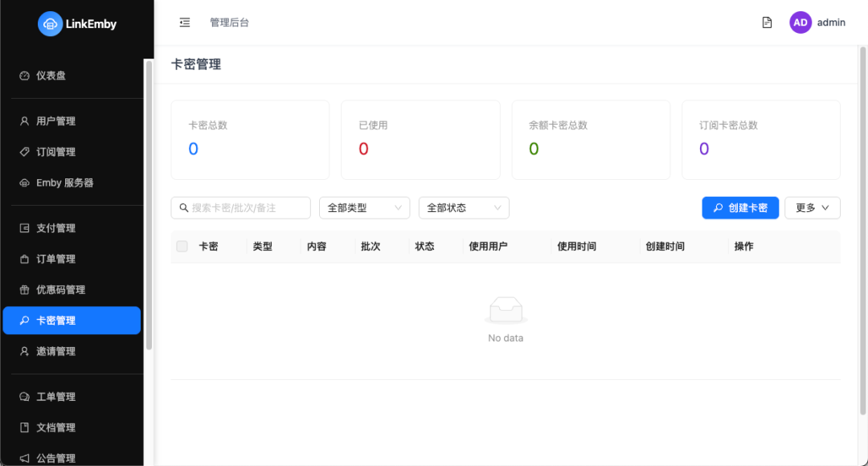Open the 更多 more actions dropdown
868x466 pixels.
(x=812, y=207)
